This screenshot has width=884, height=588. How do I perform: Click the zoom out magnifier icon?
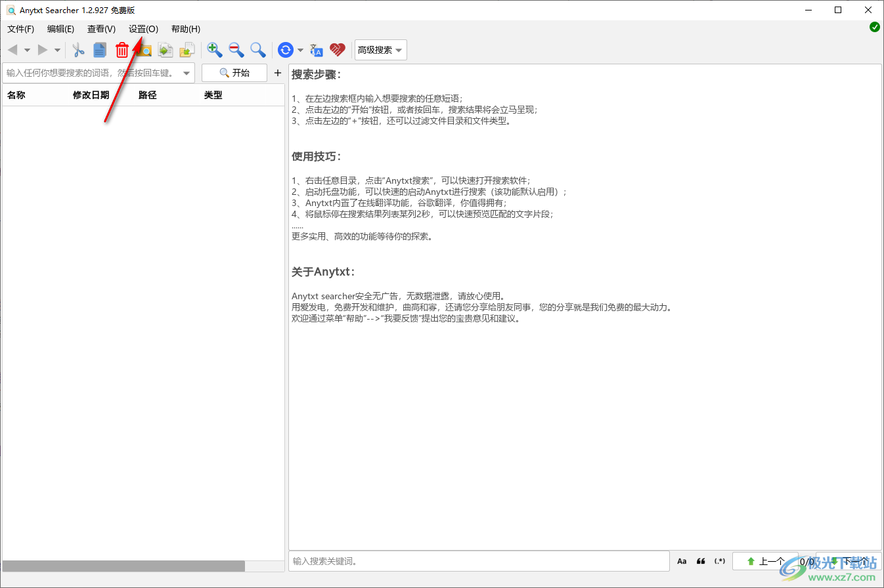[236, 50]
